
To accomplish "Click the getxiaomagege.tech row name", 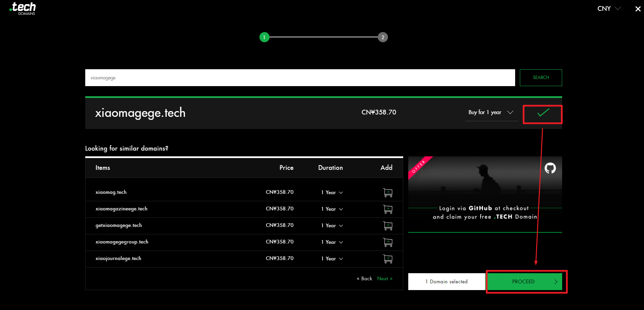I will [119, 225].
